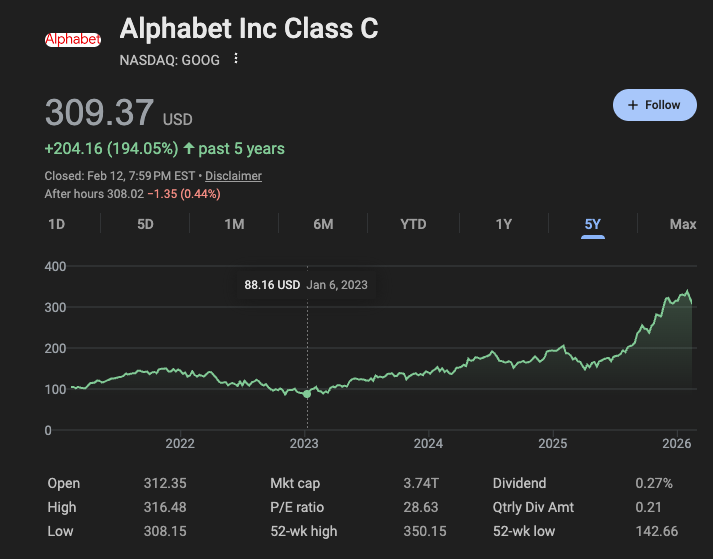This screenshot has height=559, width=713.
Task: Switch to the YTD tab
Action: [x=413, y=224]
